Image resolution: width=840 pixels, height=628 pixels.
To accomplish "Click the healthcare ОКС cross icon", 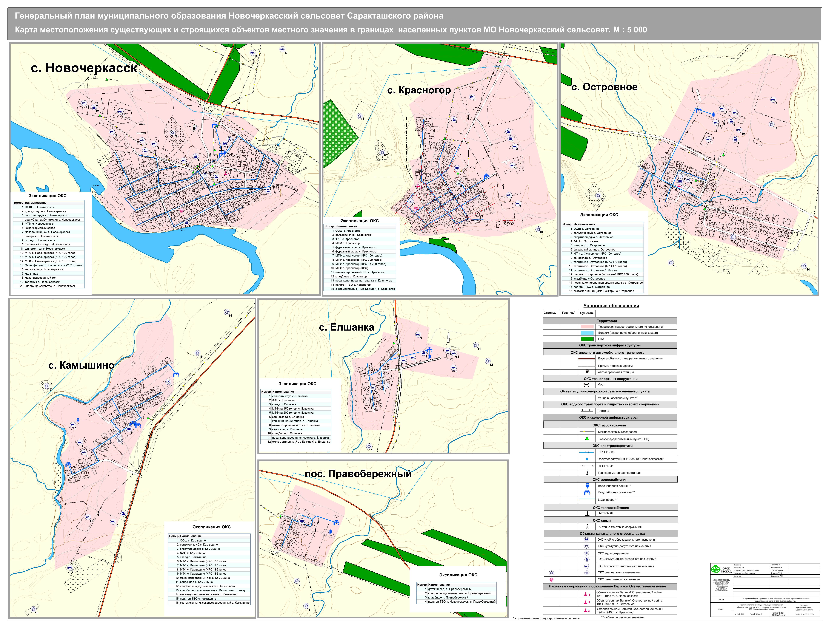I will click(587, 553).
